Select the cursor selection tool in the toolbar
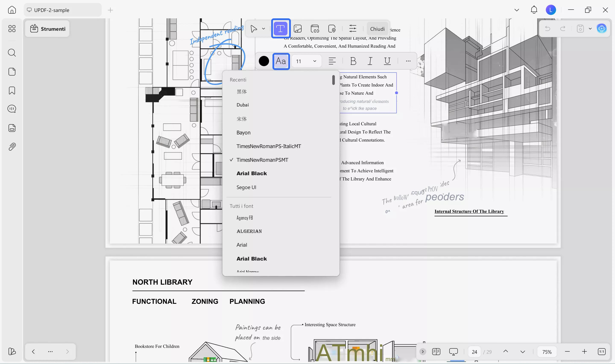This screenshot has width=615, height=364. pos(254,28)
